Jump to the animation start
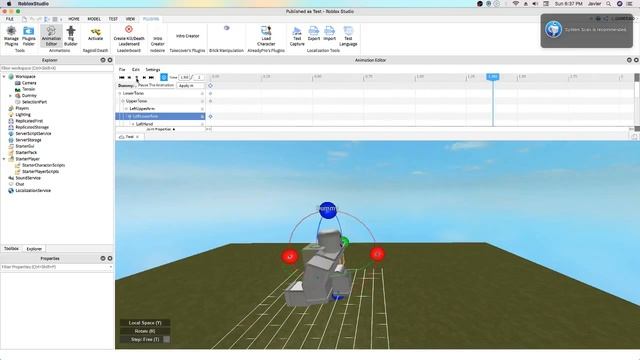 click(x=122, y=77)
